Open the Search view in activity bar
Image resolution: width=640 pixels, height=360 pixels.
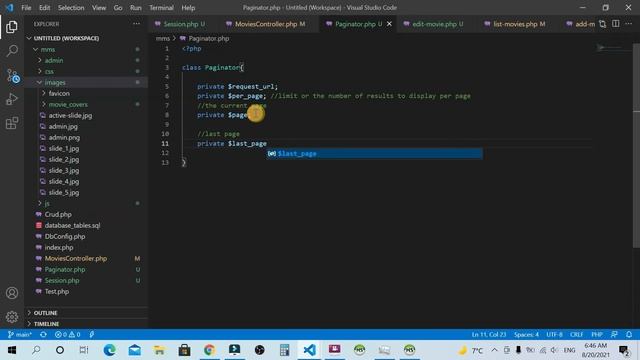click(x=12, y=51)
